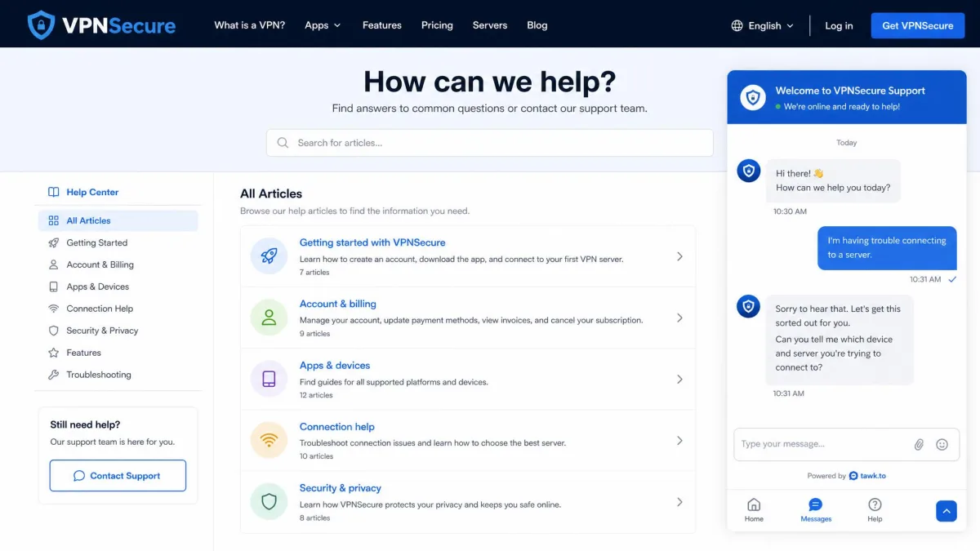Click the Help Center book icon
Viewport: 980px width, 551px height.
click(x=54, y=193)
